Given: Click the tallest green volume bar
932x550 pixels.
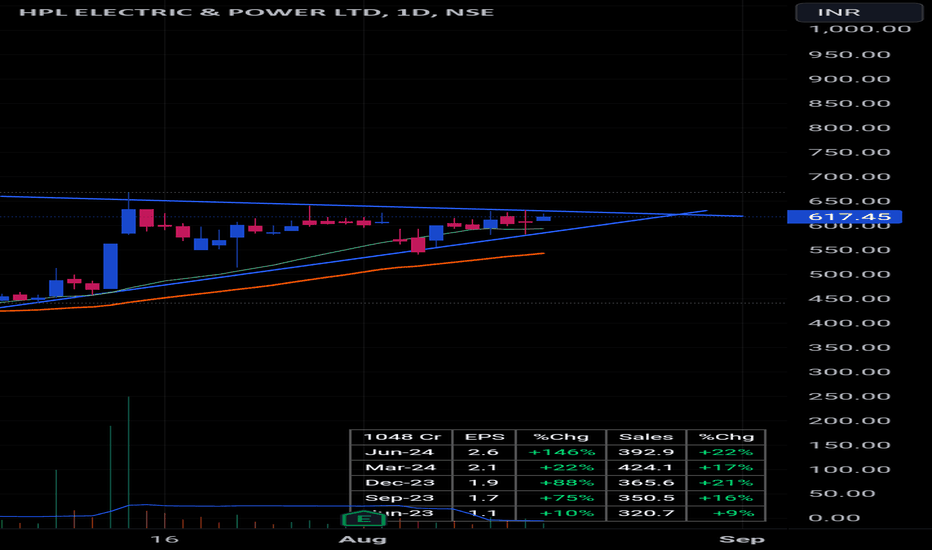Looking at the screenshot, I should tap(128, 462).
